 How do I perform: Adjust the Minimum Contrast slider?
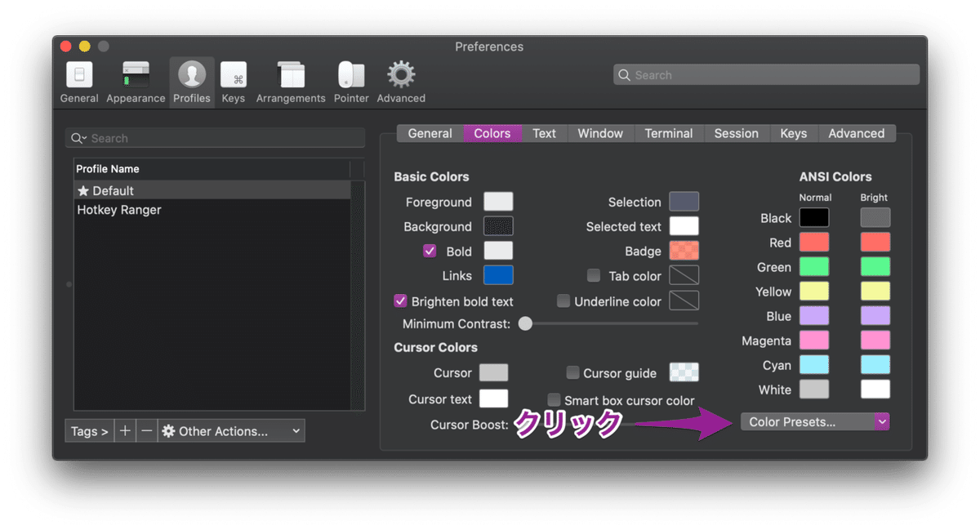pyautogui.click(x=526, y=324)
